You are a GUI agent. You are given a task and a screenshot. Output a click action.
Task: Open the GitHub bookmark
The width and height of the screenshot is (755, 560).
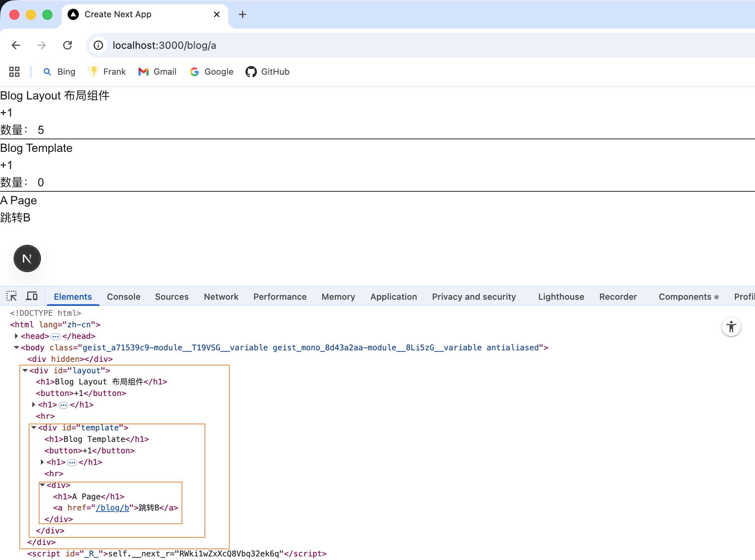268,72
